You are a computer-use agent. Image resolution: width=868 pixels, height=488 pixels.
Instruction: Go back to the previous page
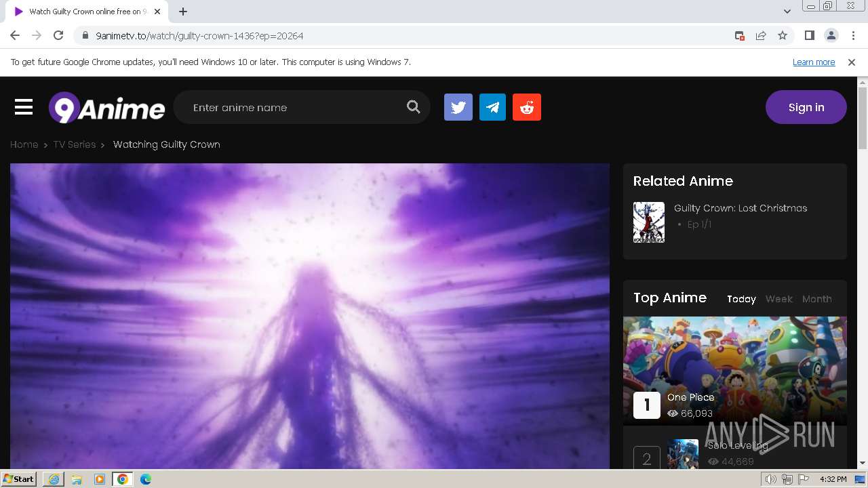coord(15,35)
